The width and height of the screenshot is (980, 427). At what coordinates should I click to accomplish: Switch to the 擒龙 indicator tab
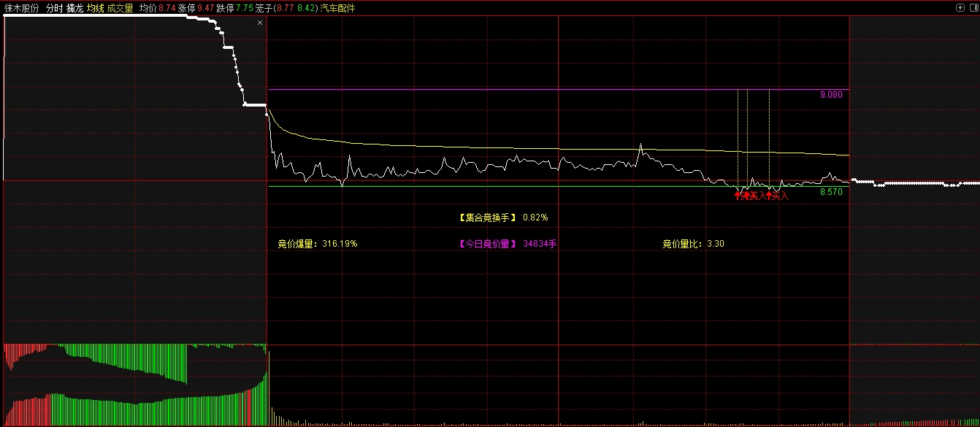tap(74, 9)
